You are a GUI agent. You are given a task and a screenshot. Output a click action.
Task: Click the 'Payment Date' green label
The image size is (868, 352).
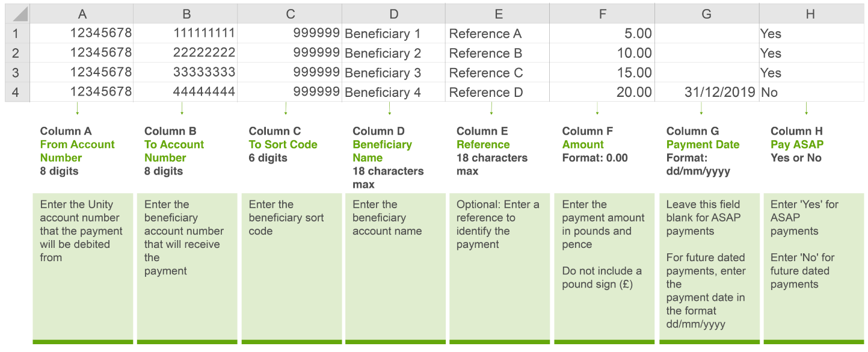pyautogui.click(x=703, y=144)
